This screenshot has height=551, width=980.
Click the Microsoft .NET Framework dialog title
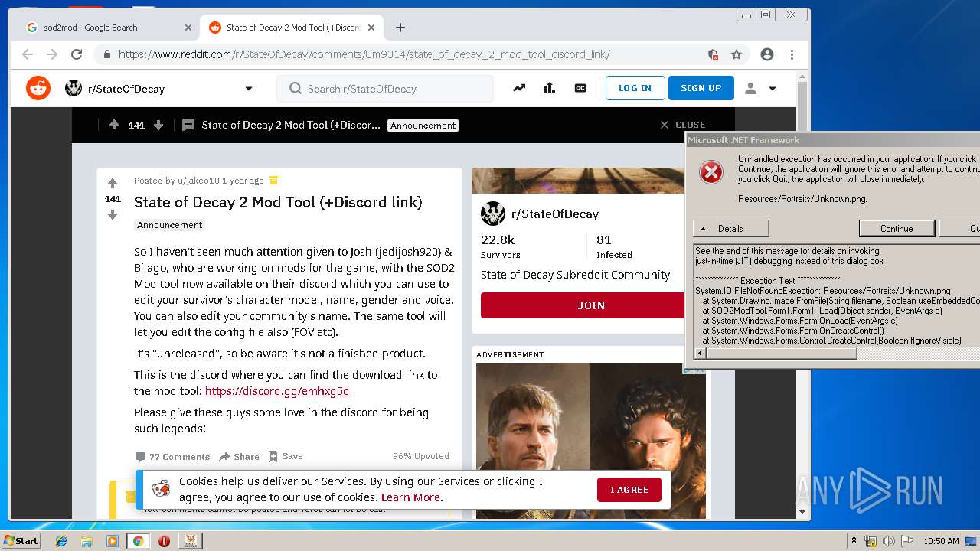[743, 140]
